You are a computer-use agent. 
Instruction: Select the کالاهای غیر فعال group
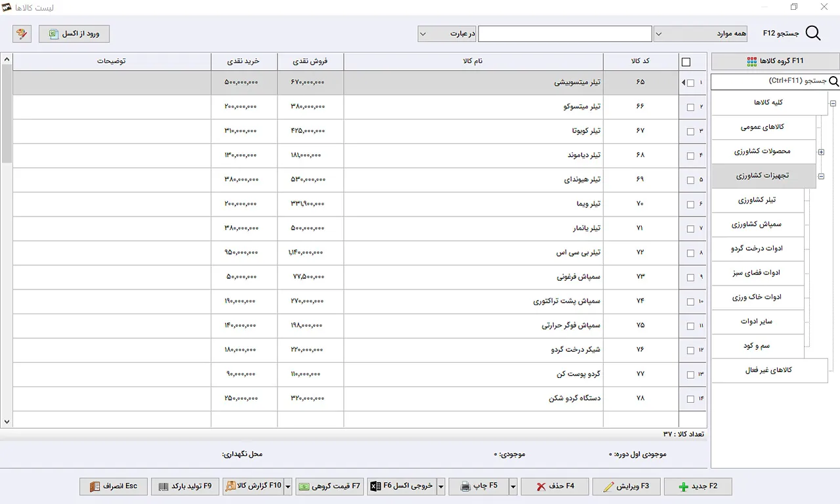[x=770, y=370]
